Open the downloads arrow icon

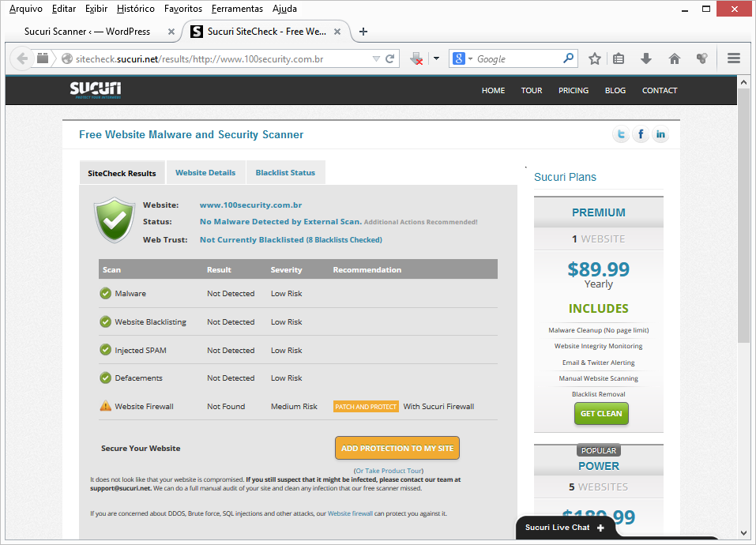(646, 58)
